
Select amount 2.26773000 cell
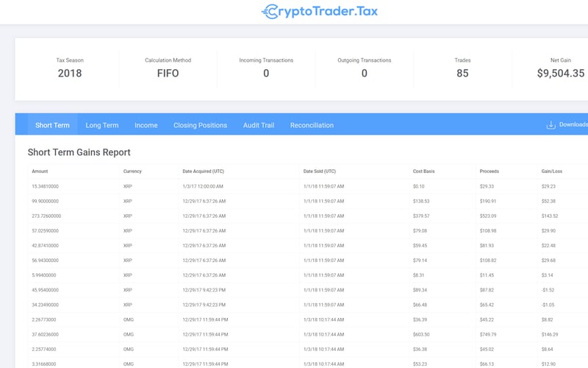(x=44, y=319)
